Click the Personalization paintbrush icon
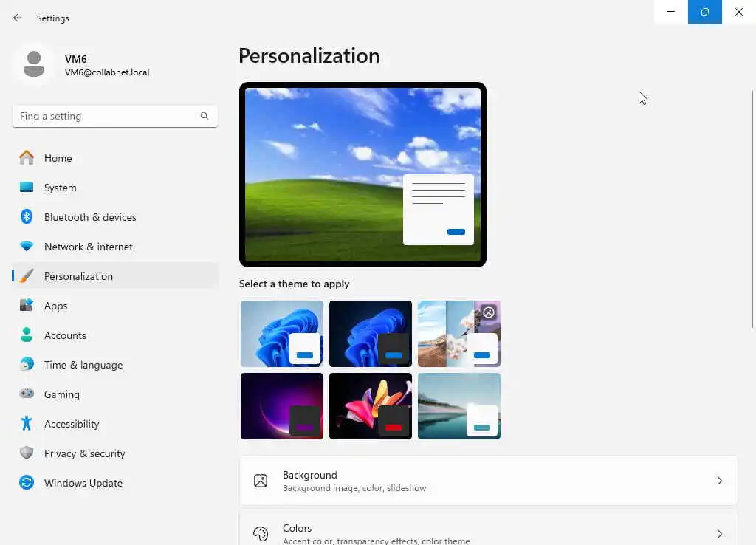Image resolution: width=756 pixels, height=545 pixels. tap(27, 276)
